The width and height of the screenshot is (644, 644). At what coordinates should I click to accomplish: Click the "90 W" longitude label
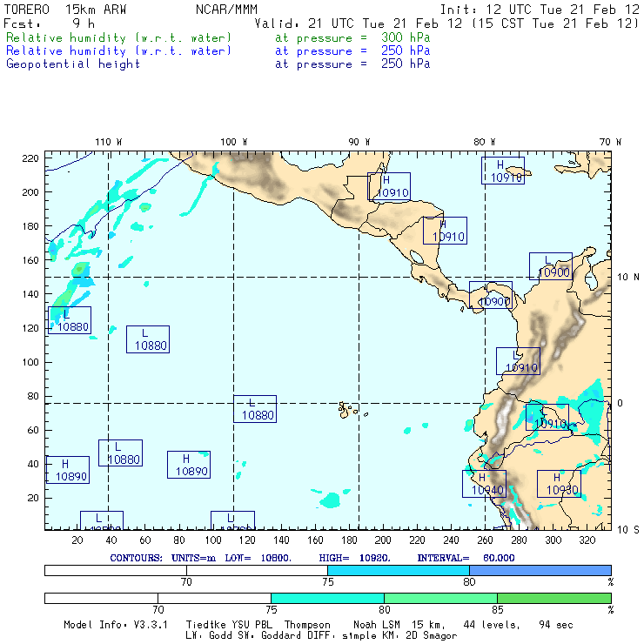point(359,142)
